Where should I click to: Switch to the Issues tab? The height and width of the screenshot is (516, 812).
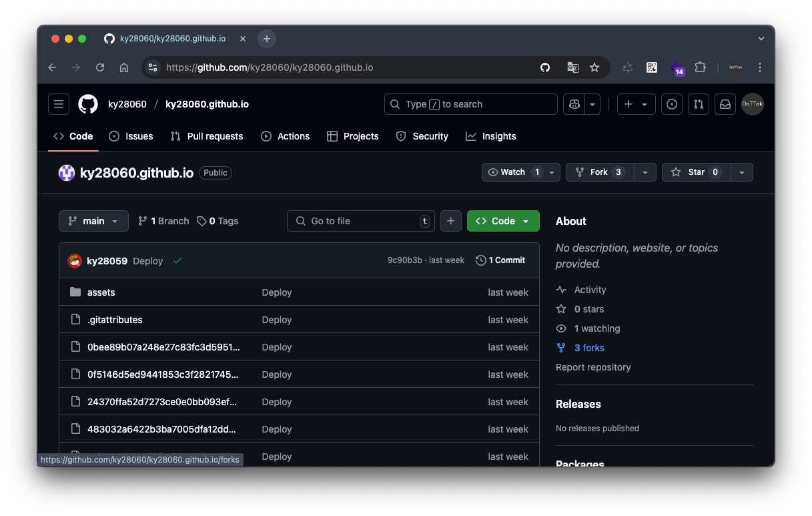(x=131, y=136)
